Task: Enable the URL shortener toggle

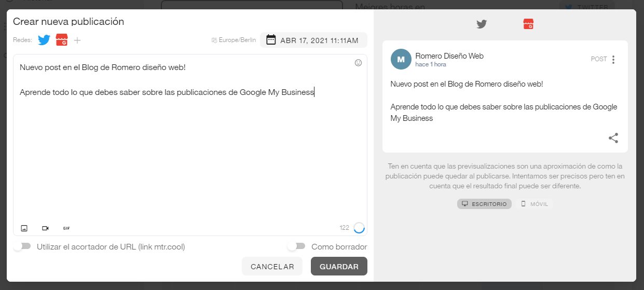Action: point(22,247)
